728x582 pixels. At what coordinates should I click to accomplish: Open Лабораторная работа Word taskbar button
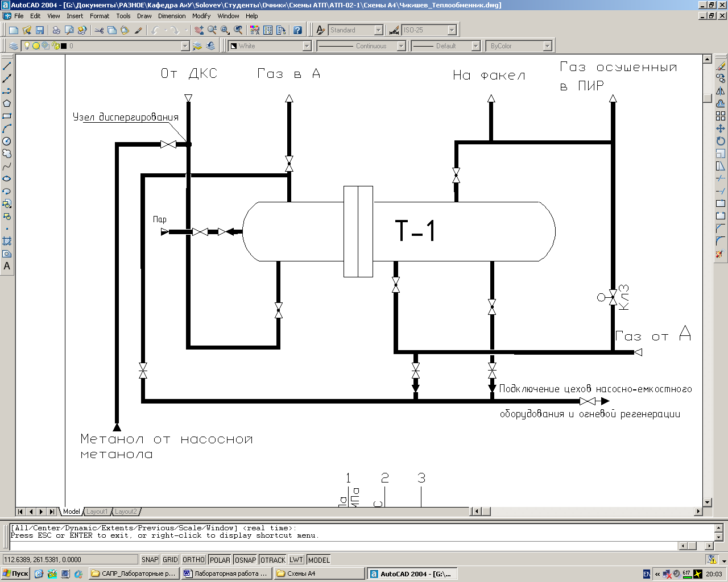click(x=226, y=574)
